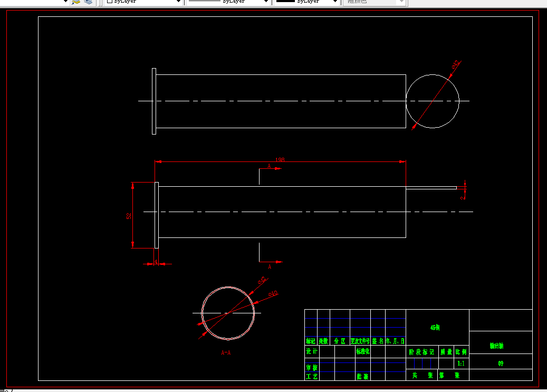Select the thin key protrusion on the lower view
This screenshot has height=392, width=547.
[431, 188]
